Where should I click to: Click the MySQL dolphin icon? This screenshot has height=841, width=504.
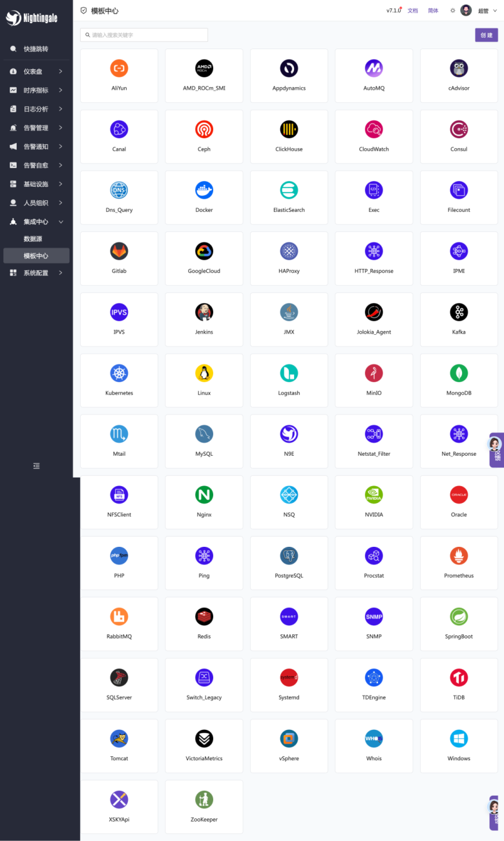coord(204,434)
